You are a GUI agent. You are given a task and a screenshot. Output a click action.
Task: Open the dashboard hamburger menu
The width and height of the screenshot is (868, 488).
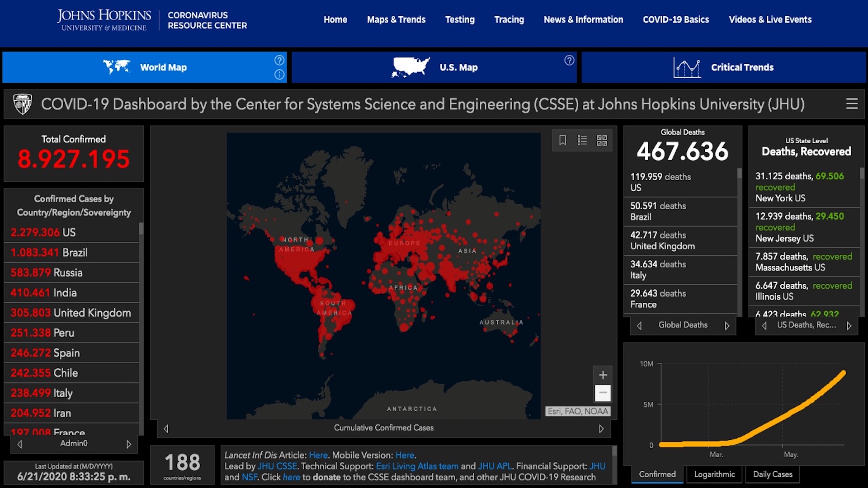pyautogui.click(x=852, y=104)
